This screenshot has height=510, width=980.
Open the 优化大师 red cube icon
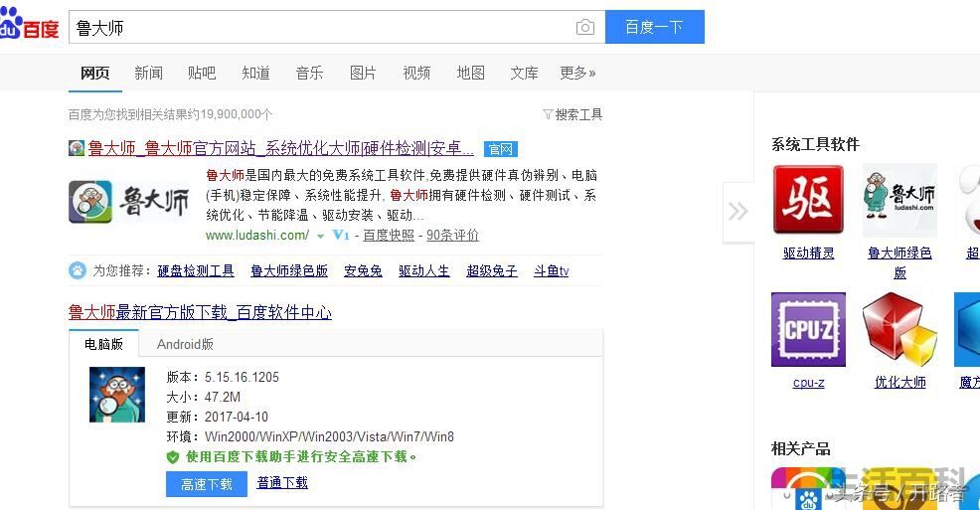pyautogui.click(x=899, y=329)
